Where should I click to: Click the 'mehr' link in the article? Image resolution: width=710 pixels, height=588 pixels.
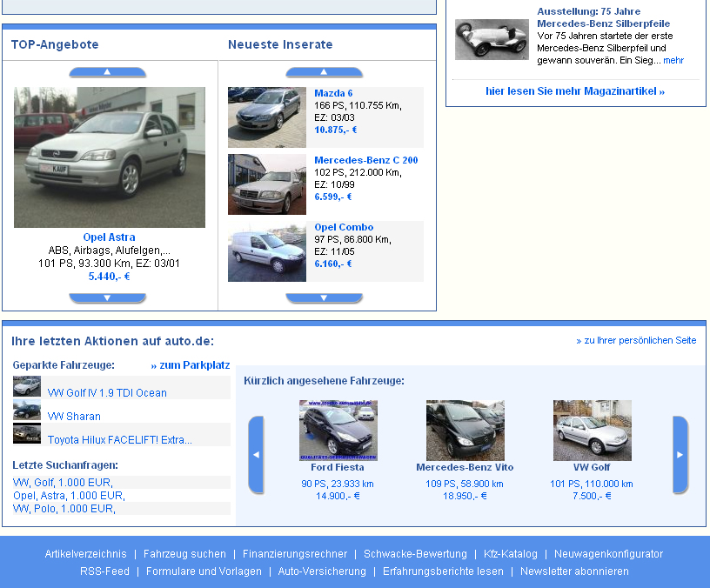tap(673, 61)
